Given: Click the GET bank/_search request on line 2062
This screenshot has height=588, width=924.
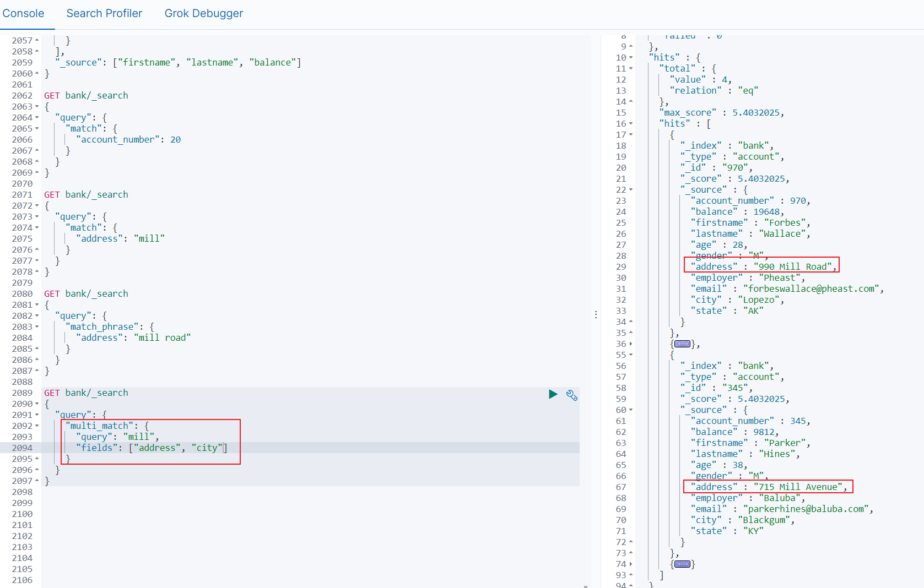Looking at the screenshot, I should [86, 95].
